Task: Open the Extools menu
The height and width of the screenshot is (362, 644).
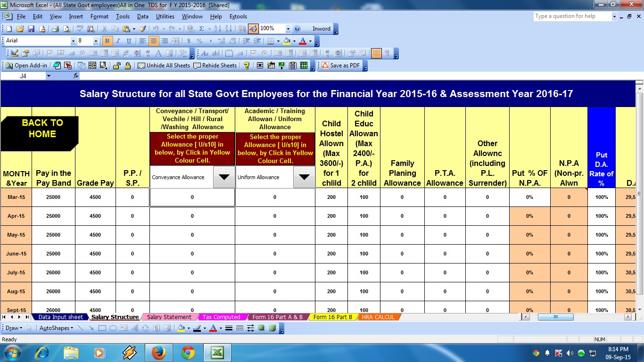Action: click(238, 16)
